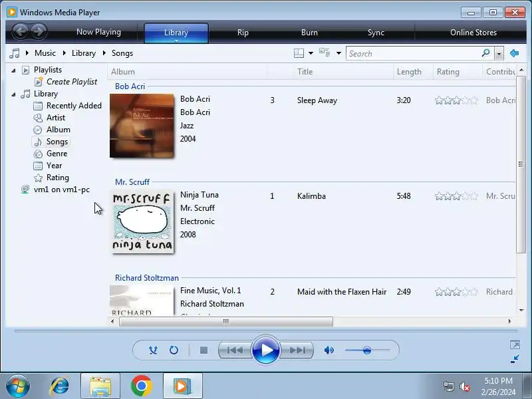Select Maid with the Flaxen Hair song
The width and height of the screenshot is (532, 399).
[342, 292]
